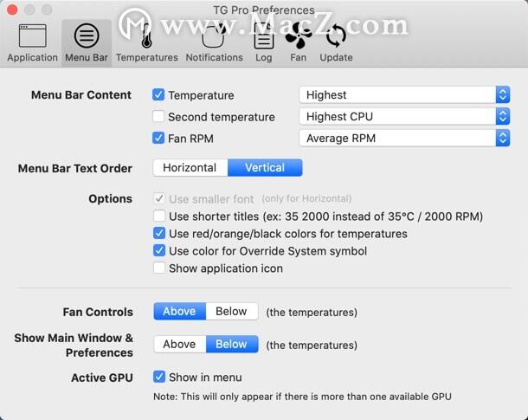Select Vertical text order segment
The width and height of the screenshot is (528, 420).
(x=265, y=168)
